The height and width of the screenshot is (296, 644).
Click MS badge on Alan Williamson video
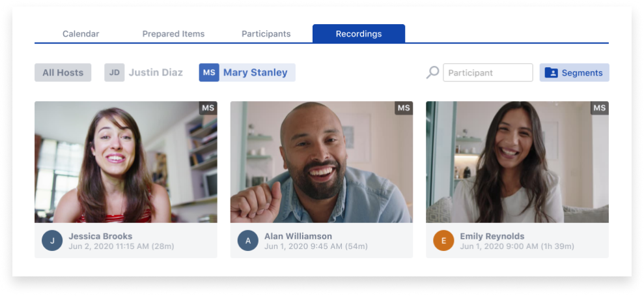pos(404,108)
